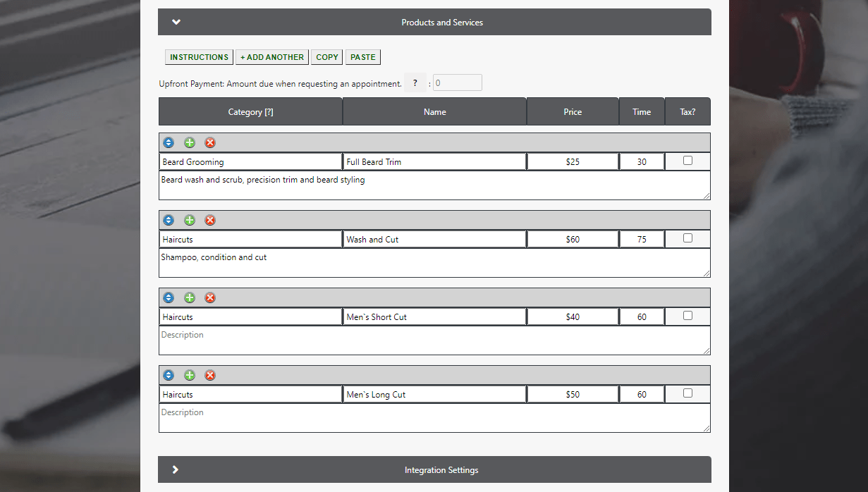Click the Category [?] column header
The height and width of the screenshot is (492, 868).
(x=250, y=112)
